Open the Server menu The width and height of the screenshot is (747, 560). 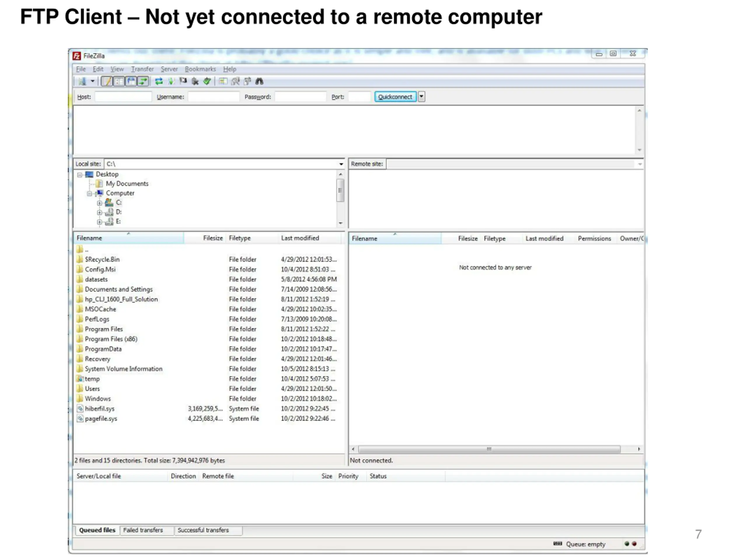[169, 69]
